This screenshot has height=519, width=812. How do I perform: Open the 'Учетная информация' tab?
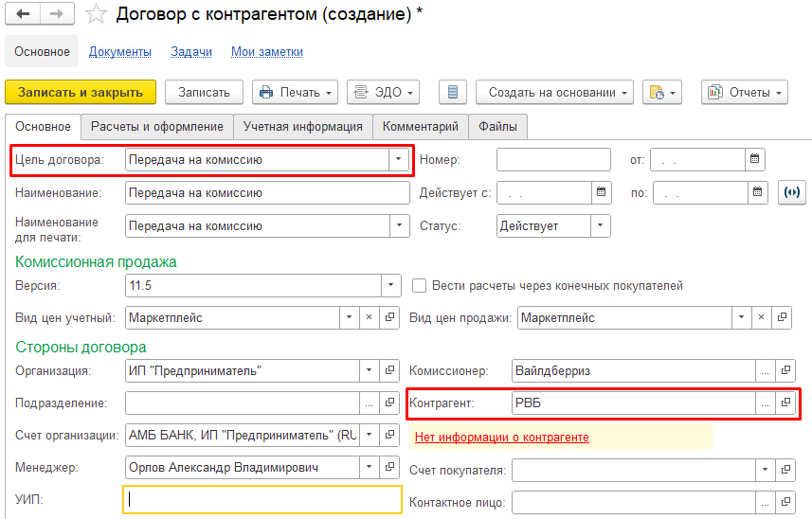pyautogui.click(x=302, y=126)
